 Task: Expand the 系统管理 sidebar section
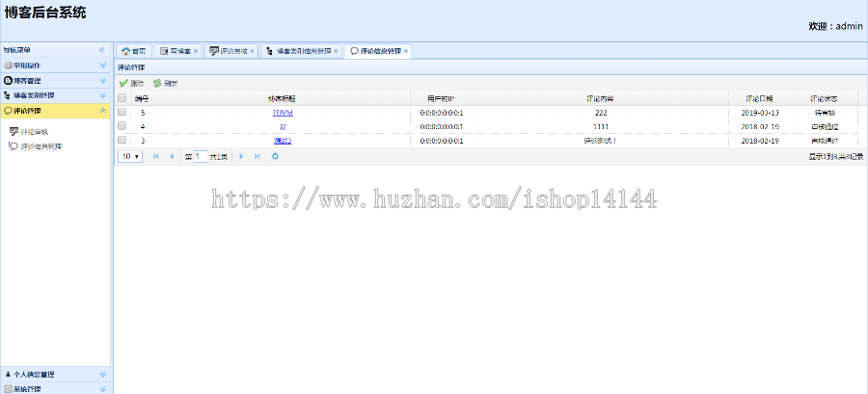coord(102,389)
